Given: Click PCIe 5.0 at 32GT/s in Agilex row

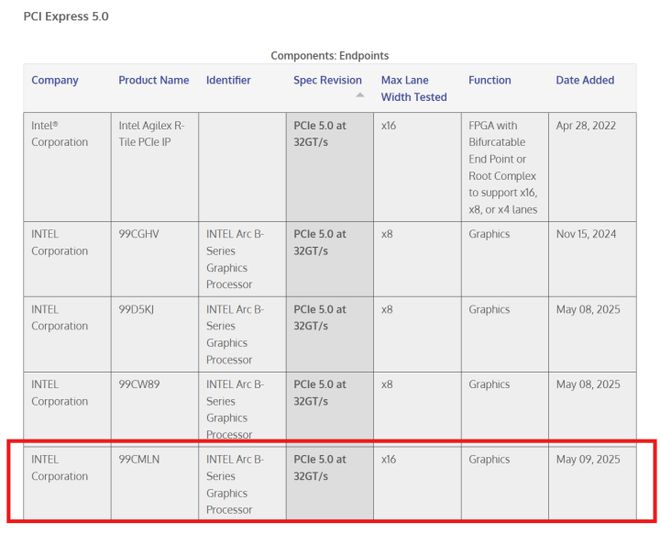Looking at the screenshot, I should (x=320, y=134).
